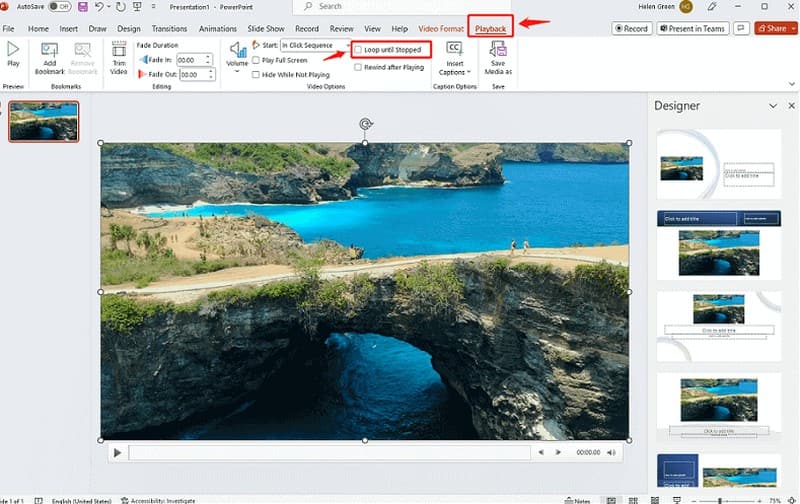Open the Start 'In Click Sequence' dropdown
Viewport: 800px width, 504px height.
click(316, 45)
